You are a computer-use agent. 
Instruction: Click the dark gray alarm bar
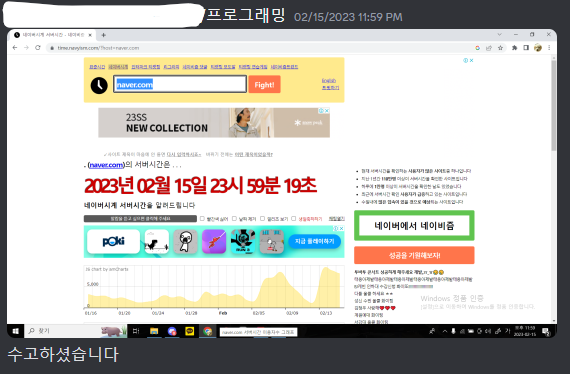[x=140, y=219]
